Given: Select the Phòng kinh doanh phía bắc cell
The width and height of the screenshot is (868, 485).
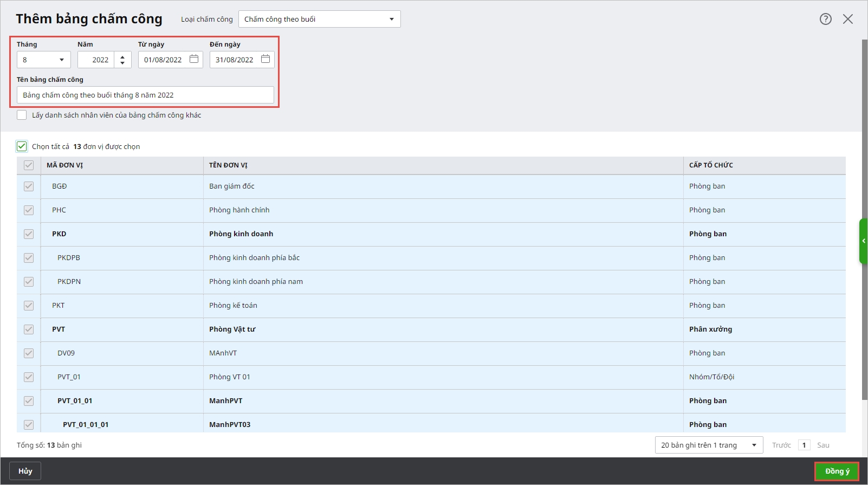Looking at the screenshot, I should 443,258.
